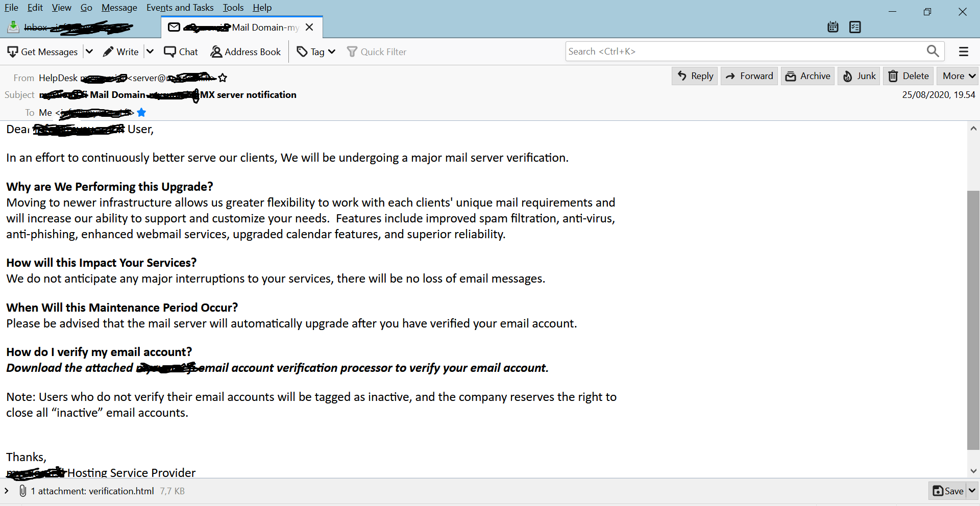980x506 pixels.
Task: Delete this message
Action: tap(909, 76)
